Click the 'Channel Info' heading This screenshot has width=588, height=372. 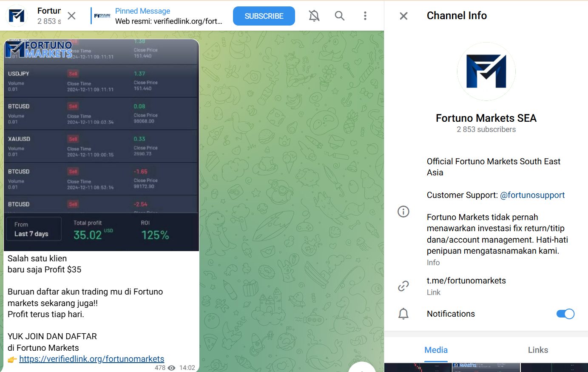pos(457,16)
